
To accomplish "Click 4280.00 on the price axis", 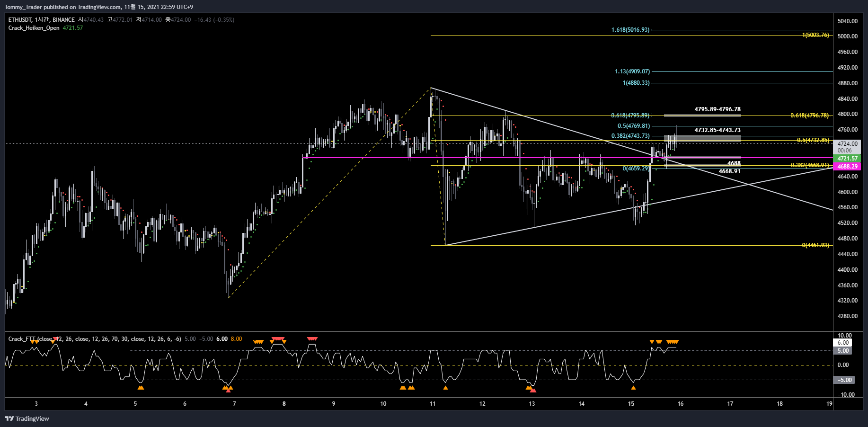I will (x=847, y=316).
